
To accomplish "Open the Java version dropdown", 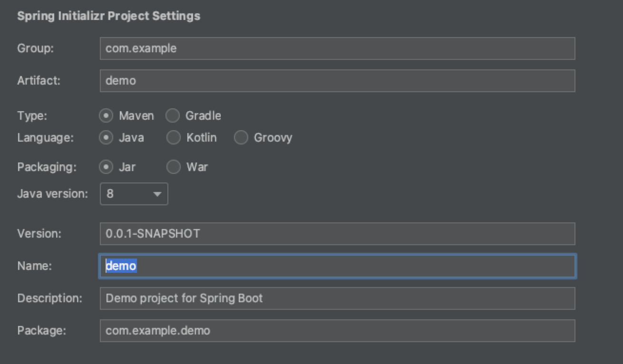I will click(x=134, y=194).
